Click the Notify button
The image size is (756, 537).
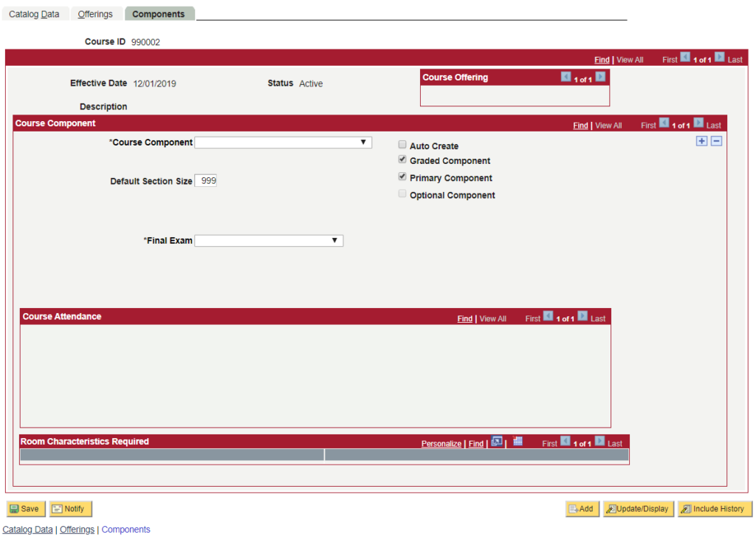(69, 509)
